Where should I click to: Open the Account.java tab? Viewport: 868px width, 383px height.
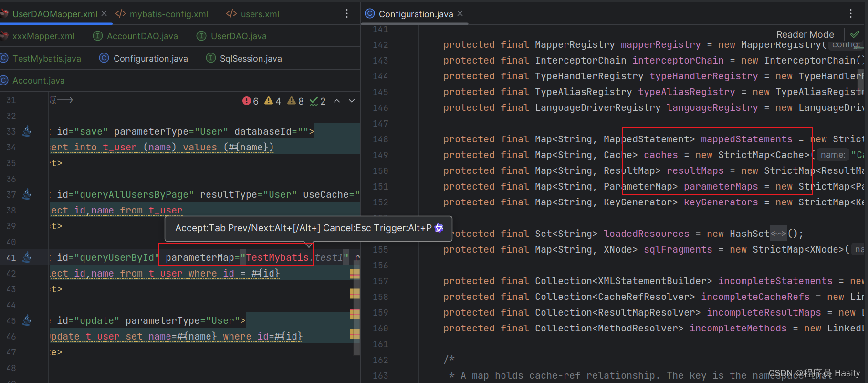click(33, 81)
